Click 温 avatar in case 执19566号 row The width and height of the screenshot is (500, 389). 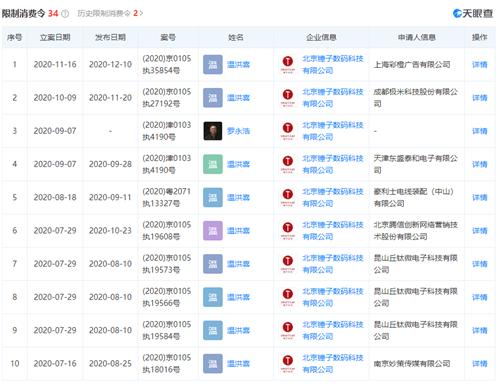pyautogui.click(x=213, y=297)
